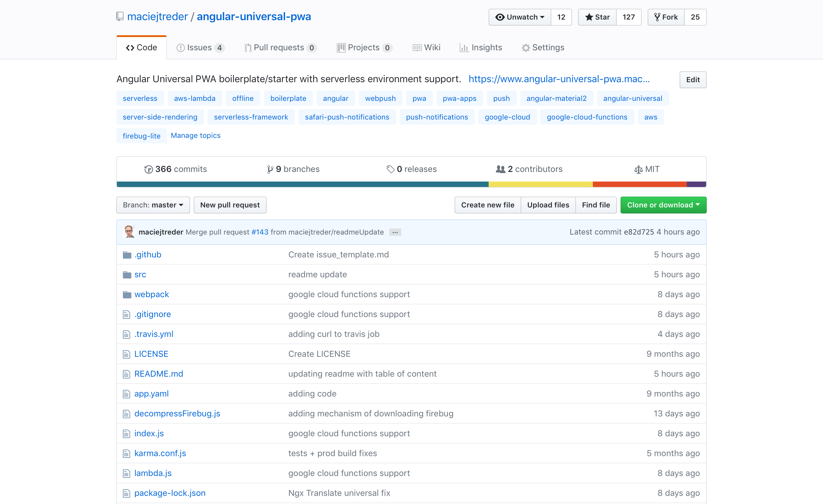823x504 pixels.
Task: Click the Manage topics link
Action: click(196, 135)
